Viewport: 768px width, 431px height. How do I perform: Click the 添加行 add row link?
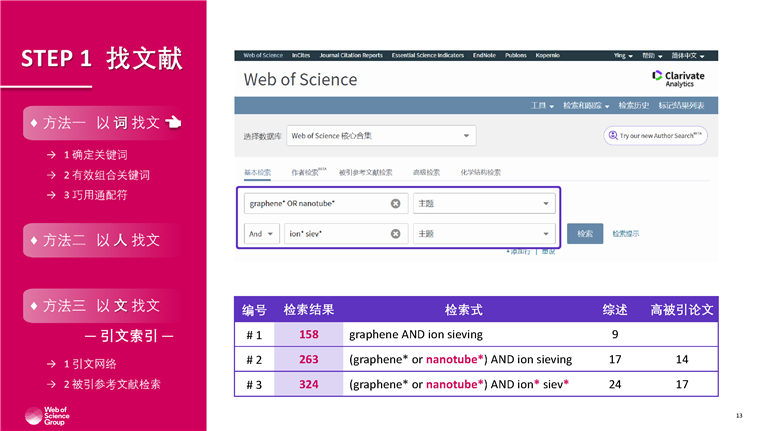518,252
